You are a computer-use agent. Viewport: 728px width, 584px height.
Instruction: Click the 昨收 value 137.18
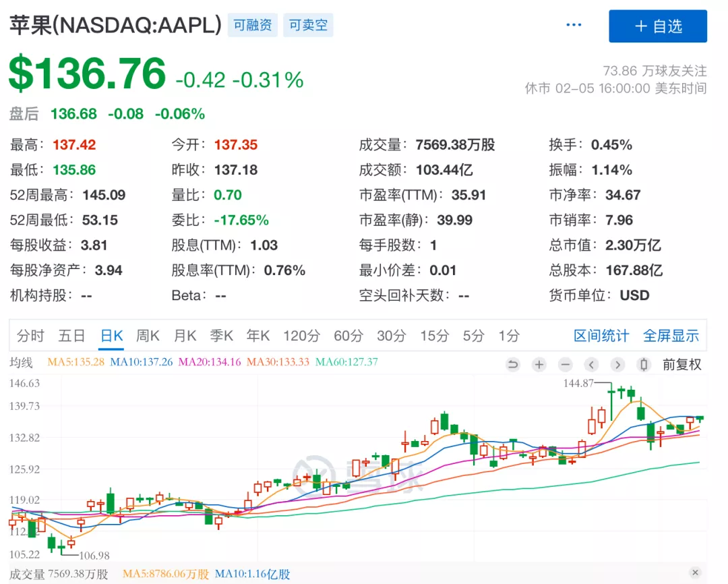(x=236, y=170)
